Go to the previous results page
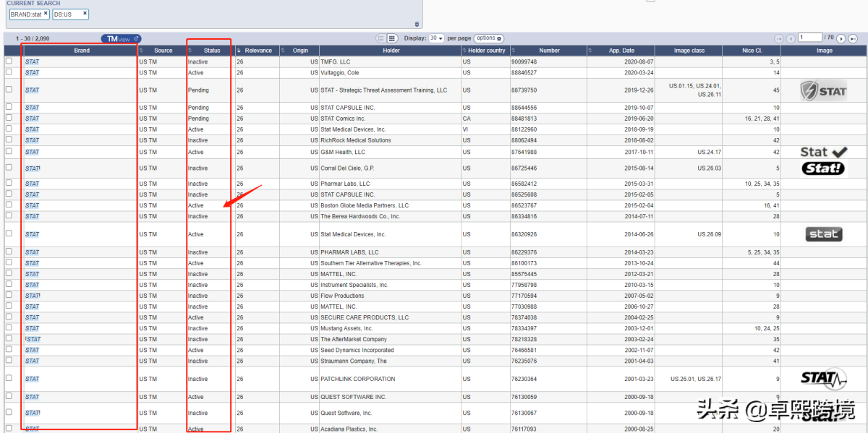 [x=791, y=38]
